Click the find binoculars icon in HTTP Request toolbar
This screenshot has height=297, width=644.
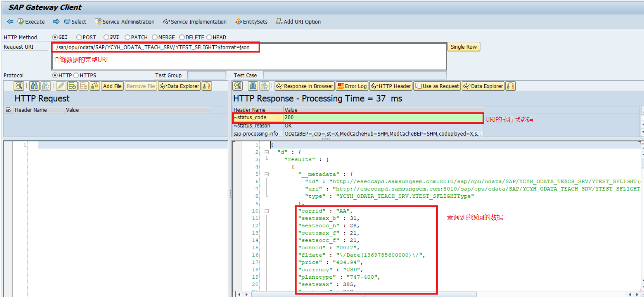tap(34, 86)
